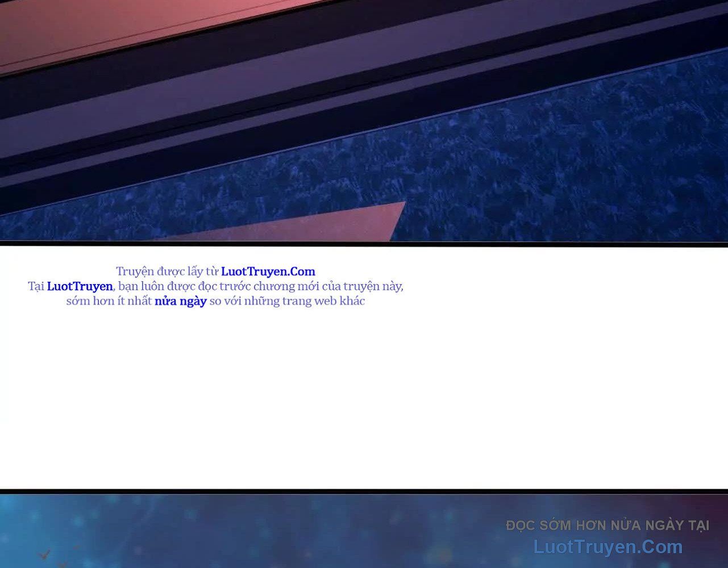Click the word 'Tại' starting second text line
The width and height of the screenshot is (728, 568).
[x=36, y=286]
